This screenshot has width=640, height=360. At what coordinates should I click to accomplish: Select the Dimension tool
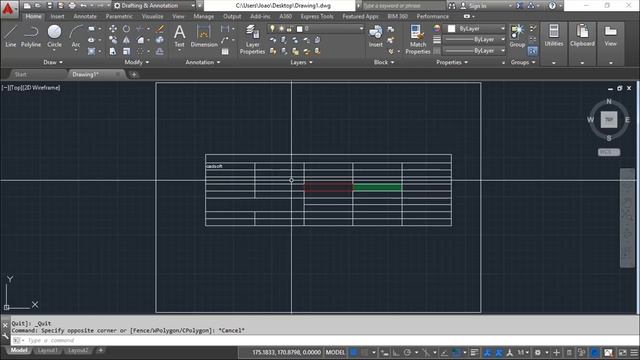click(x=204, y=36)
